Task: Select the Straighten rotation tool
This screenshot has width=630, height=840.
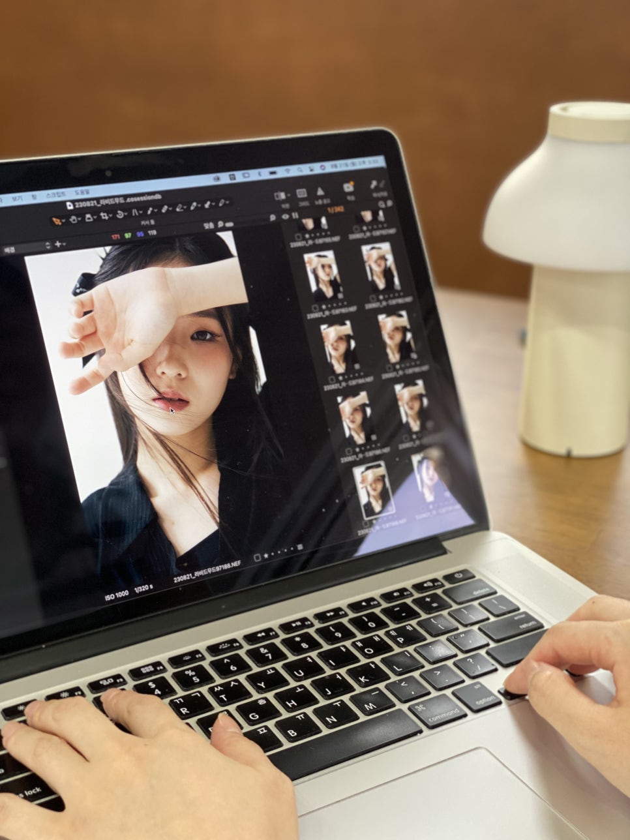Action: click(121, 215)
